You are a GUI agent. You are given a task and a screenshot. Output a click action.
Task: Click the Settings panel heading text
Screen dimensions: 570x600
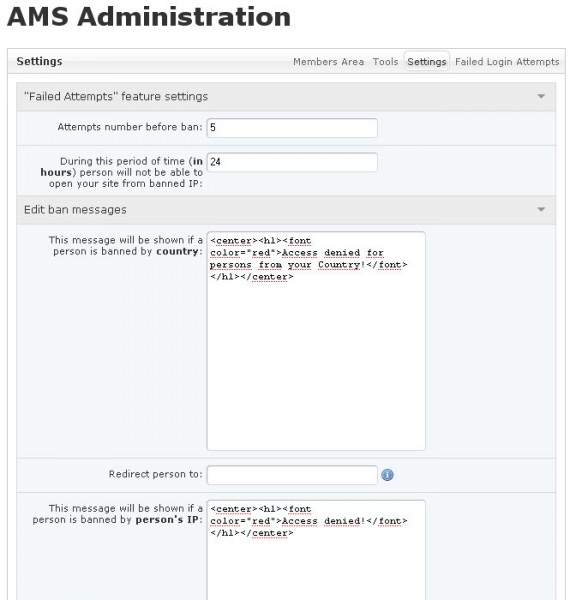(39, 61)
